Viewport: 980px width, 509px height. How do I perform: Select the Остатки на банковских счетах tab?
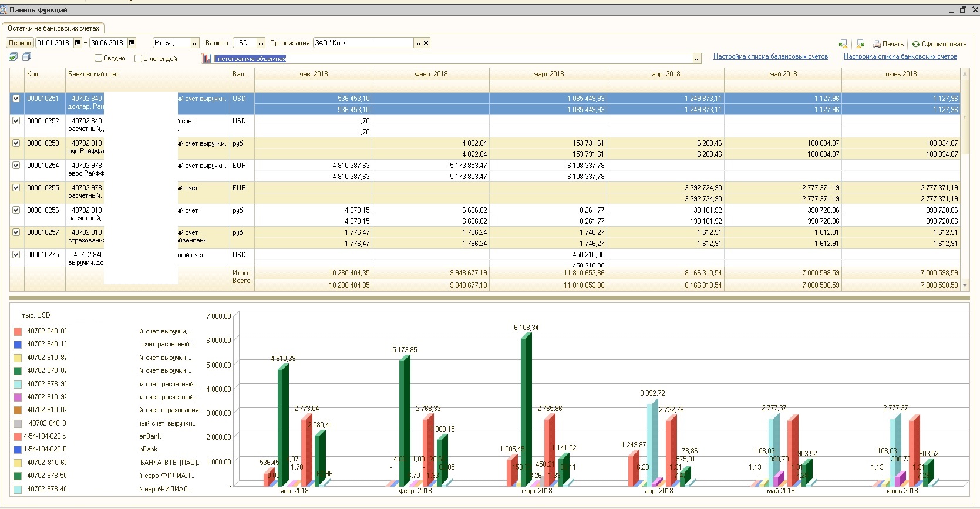pyautogui.click(x=53, y=28)
